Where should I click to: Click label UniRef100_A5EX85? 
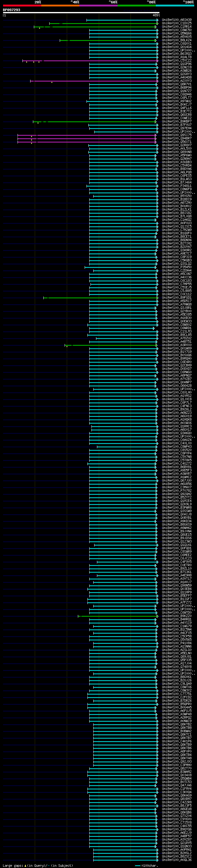tap(176, 314)
